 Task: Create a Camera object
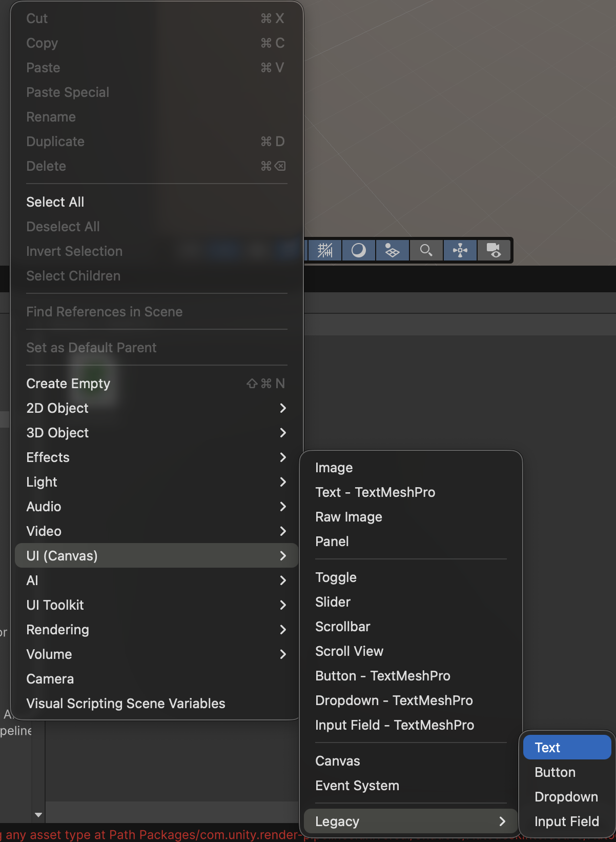click(x=156, y=679)
